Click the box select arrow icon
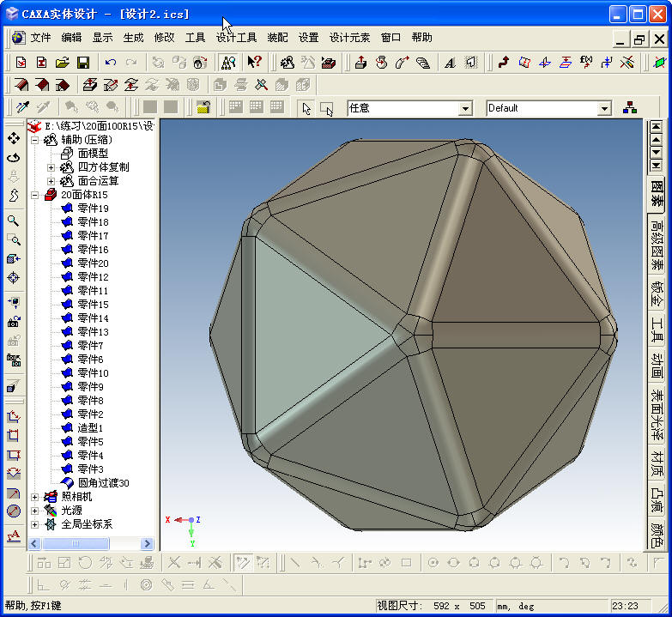 pos(327,108)
